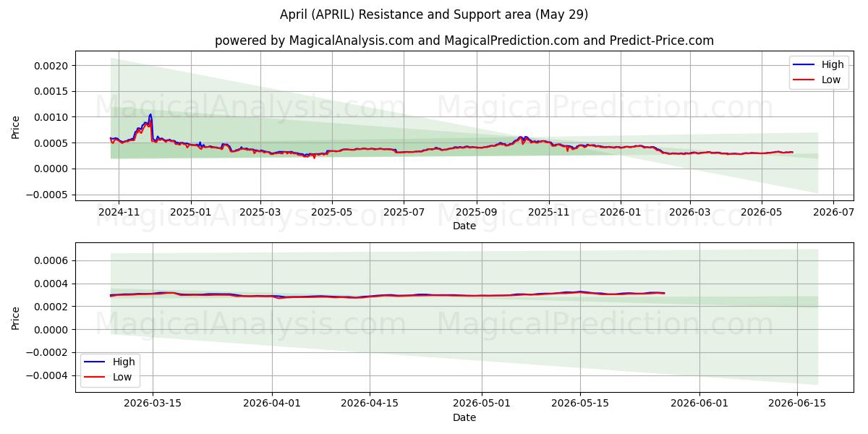
Task: Click the top chart x-axis label 2026-07
Action: tap(833, 213)
